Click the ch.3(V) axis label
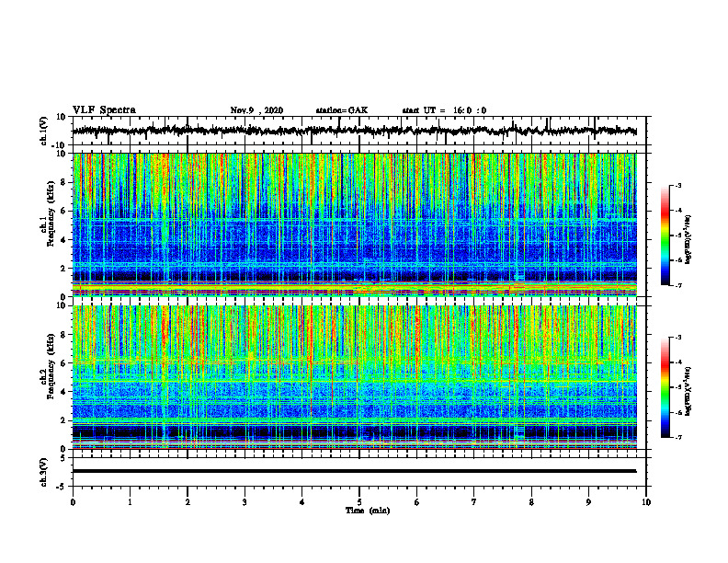 pos(44,472)
